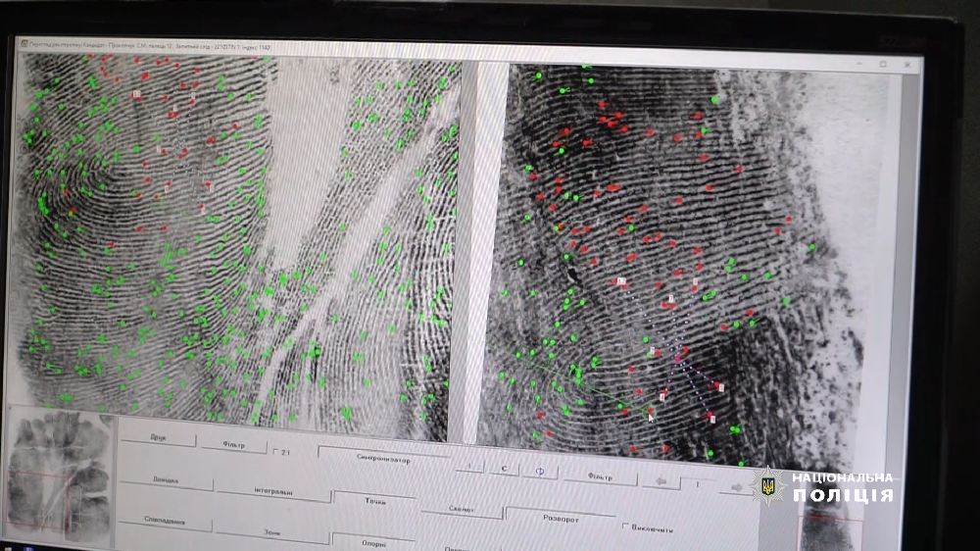The height and width of the screenshot is (551, 980).
Task: Click the application icon in title bar
Action: 24,44
